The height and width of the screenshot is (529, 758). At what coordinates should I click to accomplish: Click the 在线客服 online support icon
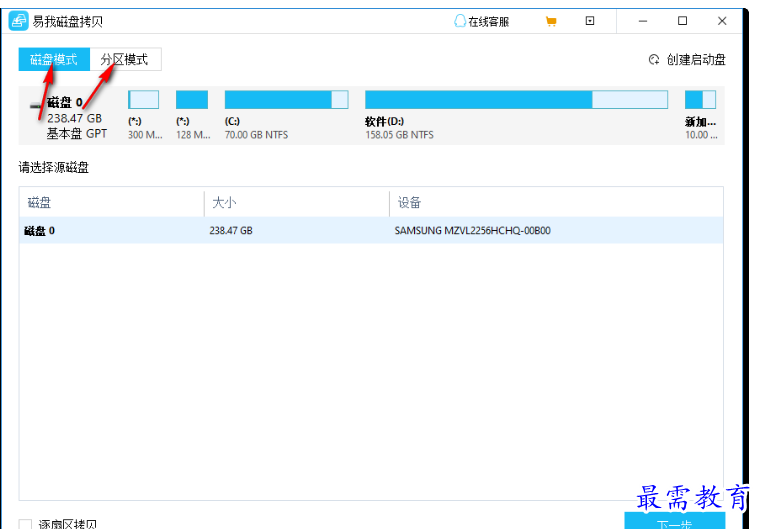[460, 21]
